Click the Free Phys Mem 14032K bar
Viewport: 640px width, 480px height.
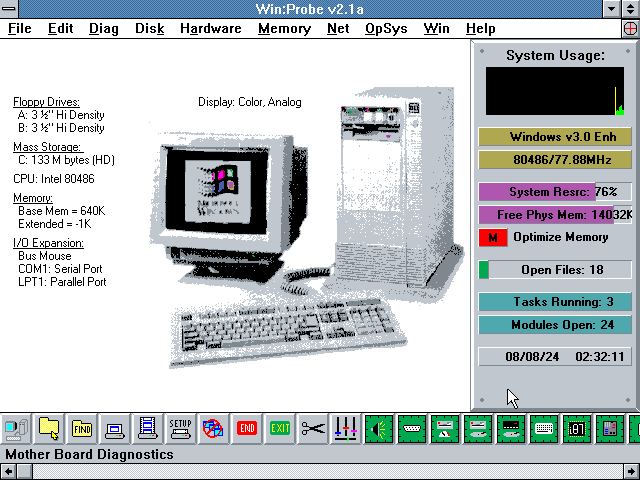pyautogui.click(x=555, y=215)
